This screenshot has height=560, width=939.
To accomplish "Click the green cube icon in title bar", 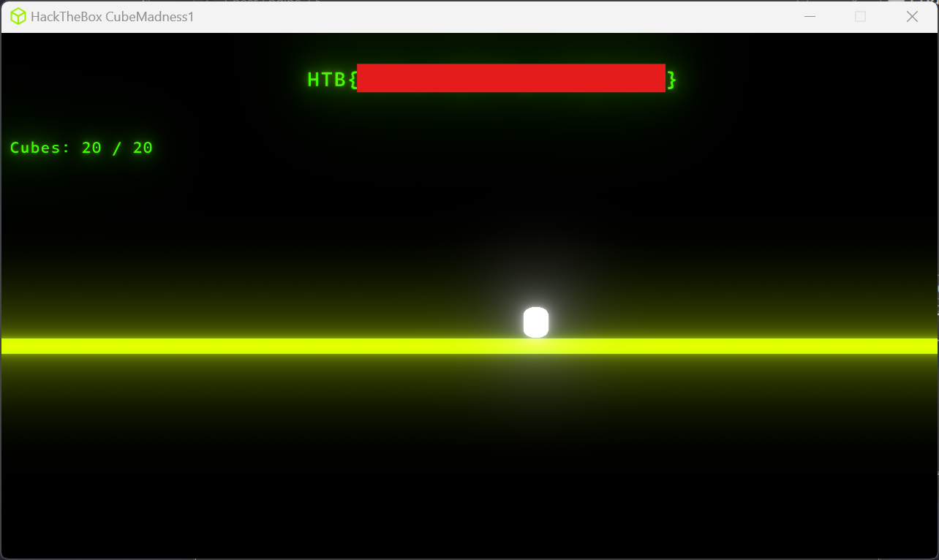I will [x=18, y=17].
